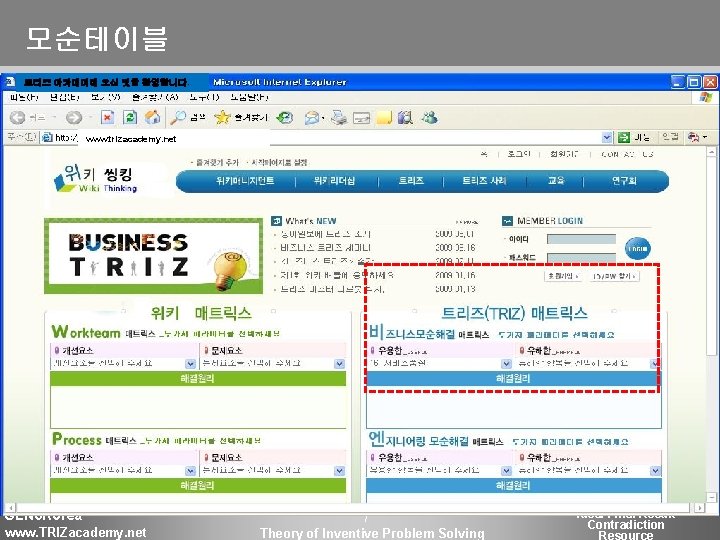Open Process 문제요소 dropdown
The width and height of the screenshot is (720, 540).
coord(339,471)
